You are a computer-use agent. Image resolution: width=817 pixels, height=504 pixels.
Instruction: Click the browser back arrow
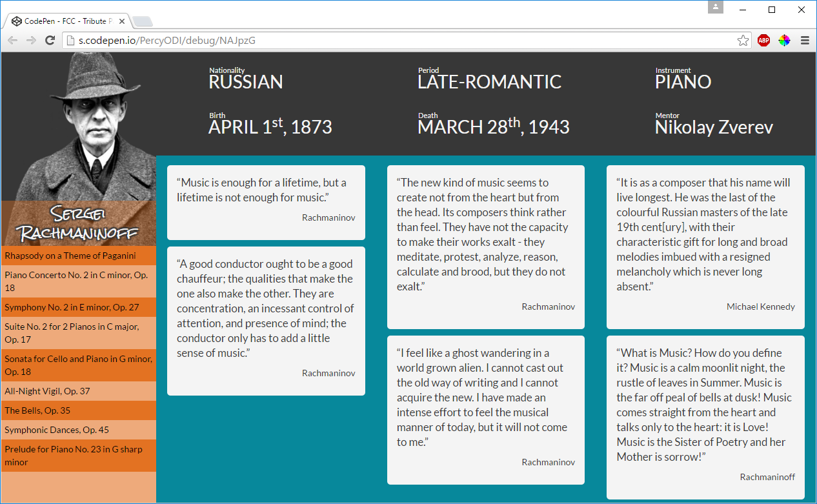12,41
